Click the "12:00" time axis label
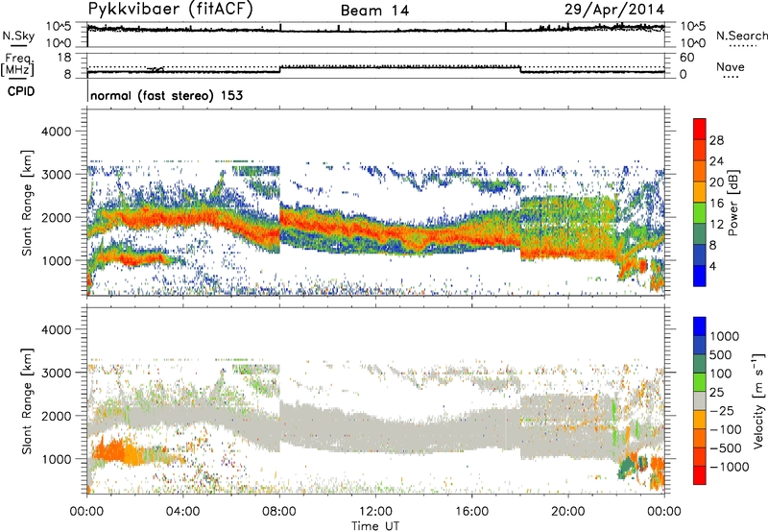The height and width of the screenshot is (532, 768). (x=375, y=512)
